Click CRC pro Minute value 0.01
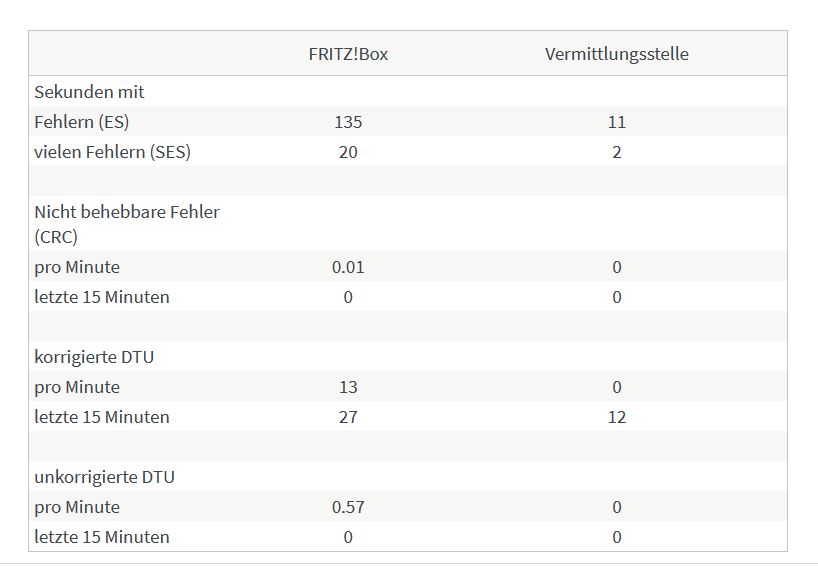The image size is (818, 572). [x=348, y=267]
